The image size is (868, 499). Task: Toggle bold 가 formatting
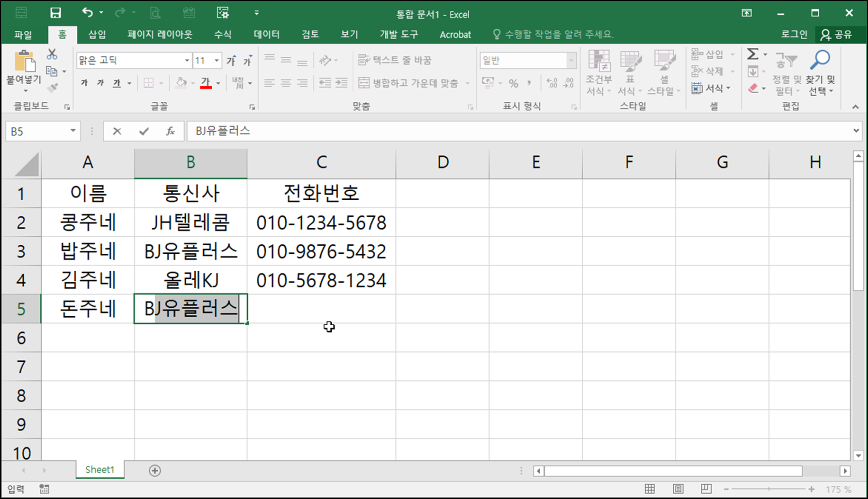pyautogui.click(x=84, y=83)
